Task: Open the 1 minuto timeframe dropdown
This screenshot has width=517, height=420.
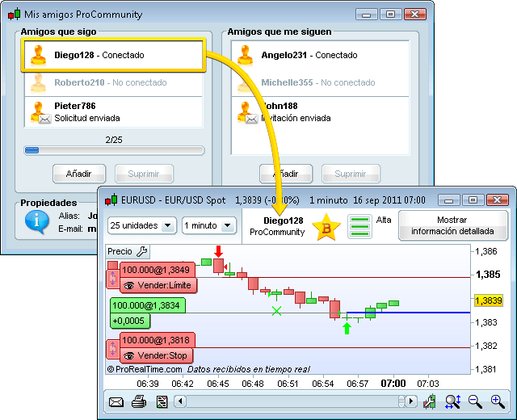Action: click(208, 225)
